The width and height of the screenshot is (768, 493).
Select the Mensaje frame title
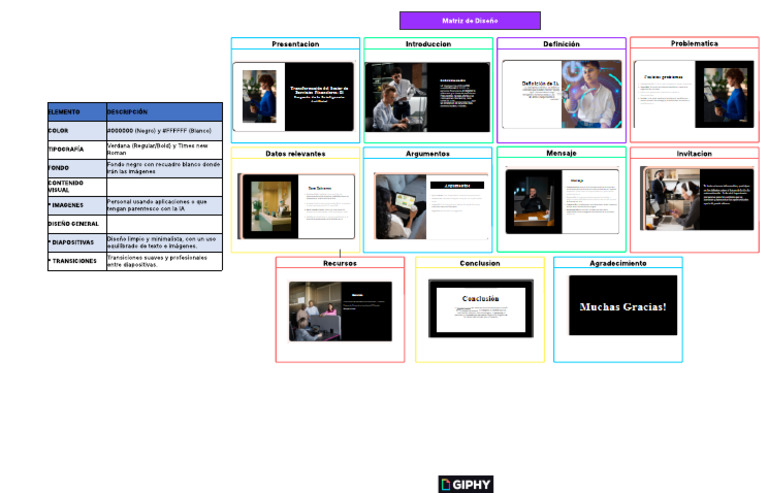[561, 153]
